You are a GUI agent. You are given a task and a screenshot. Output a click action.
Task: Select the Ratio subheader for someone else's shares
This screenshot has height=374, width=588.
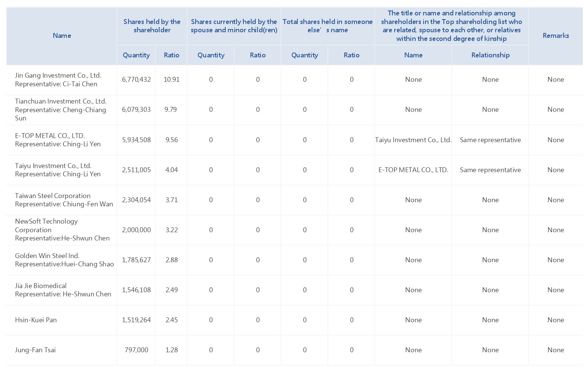pyautogui.click(x=351, y=55)
